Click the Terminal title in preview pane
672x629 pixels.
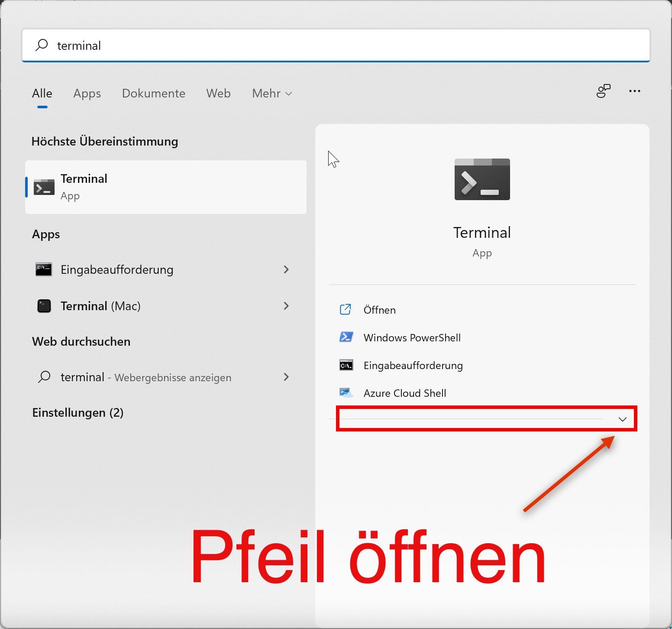[482, 233]
